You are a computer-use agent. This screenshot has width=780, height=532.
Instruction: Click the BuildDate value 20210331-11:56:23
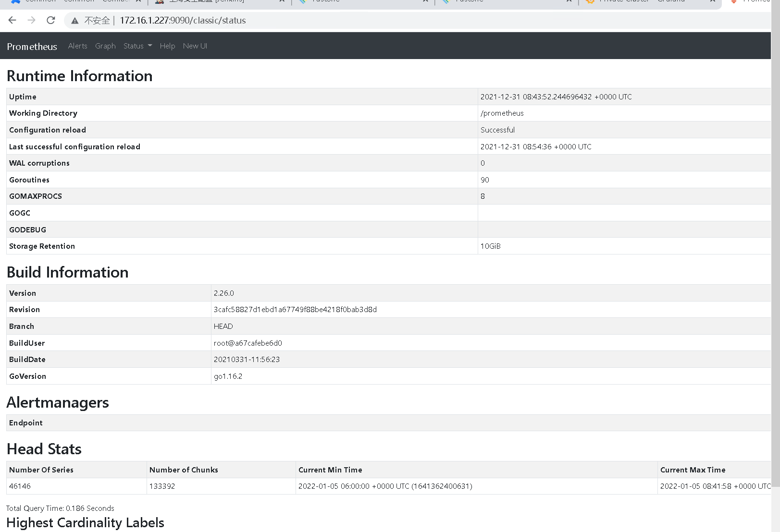tap(247, 360)
